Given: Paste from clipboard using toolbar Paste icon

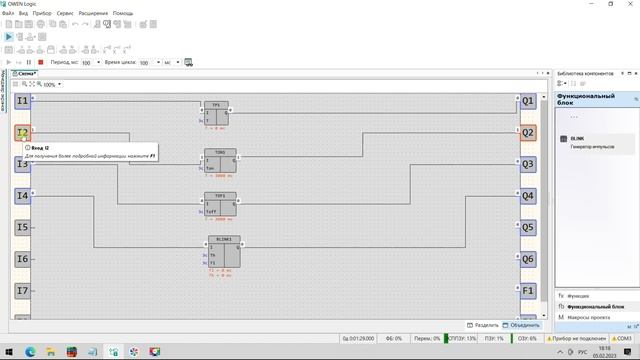Looking at the screenshot, I should pos(63,24).
